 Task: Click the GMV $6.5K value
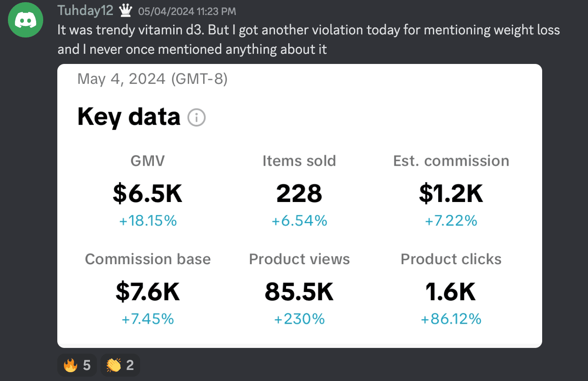pos(148,194)
